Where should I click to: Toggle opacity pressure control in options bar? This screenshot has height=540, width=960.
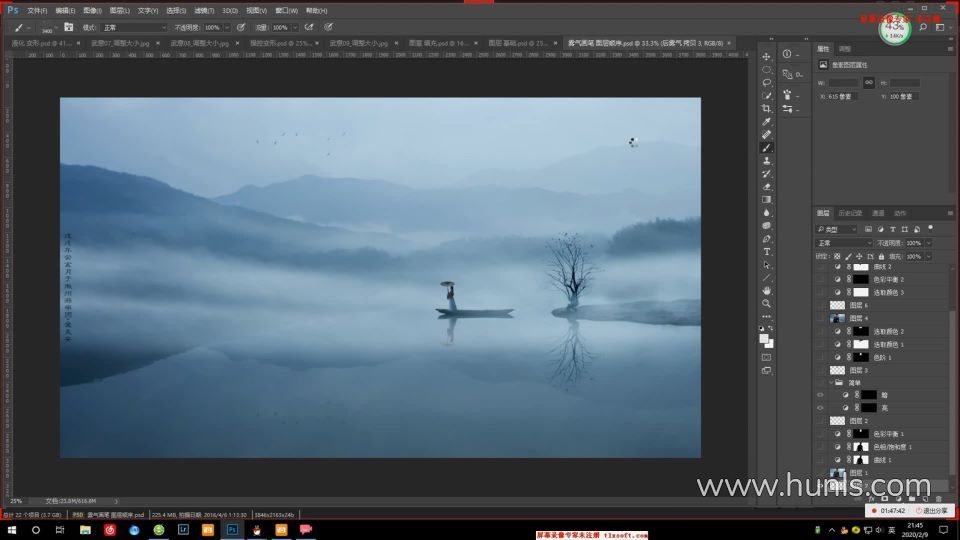241,27
